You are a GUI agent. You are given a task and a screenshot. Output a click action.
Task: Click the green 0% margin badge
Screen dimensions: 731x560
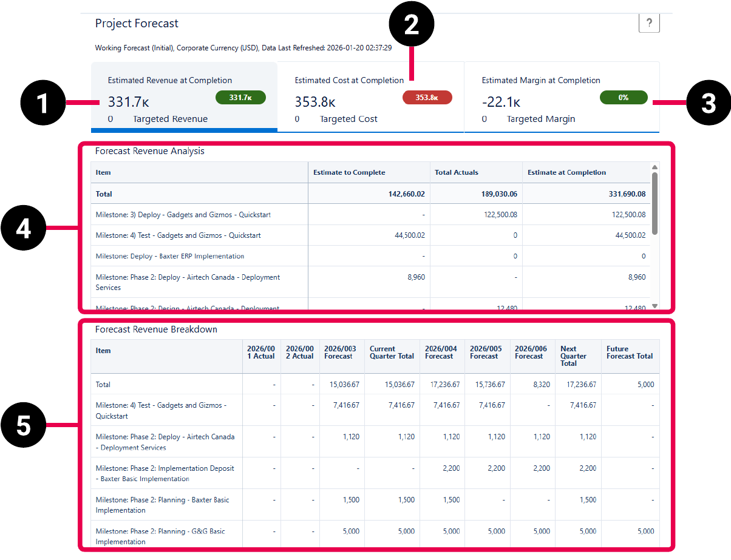pos(624,96)
